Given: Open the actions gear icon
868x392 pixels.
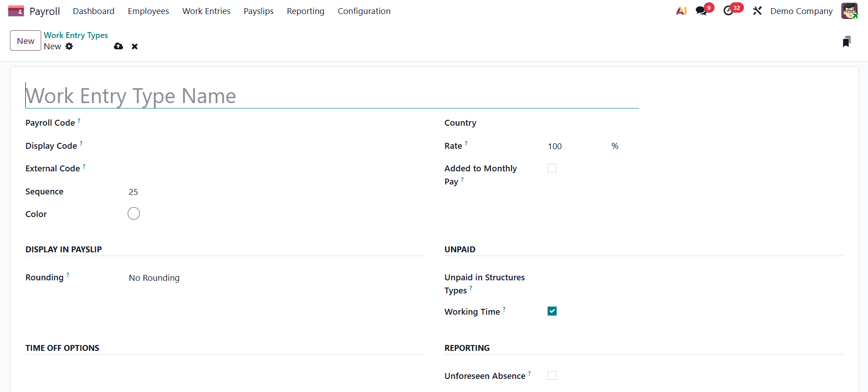Looking at the screenshot, I should click(69, 46).
